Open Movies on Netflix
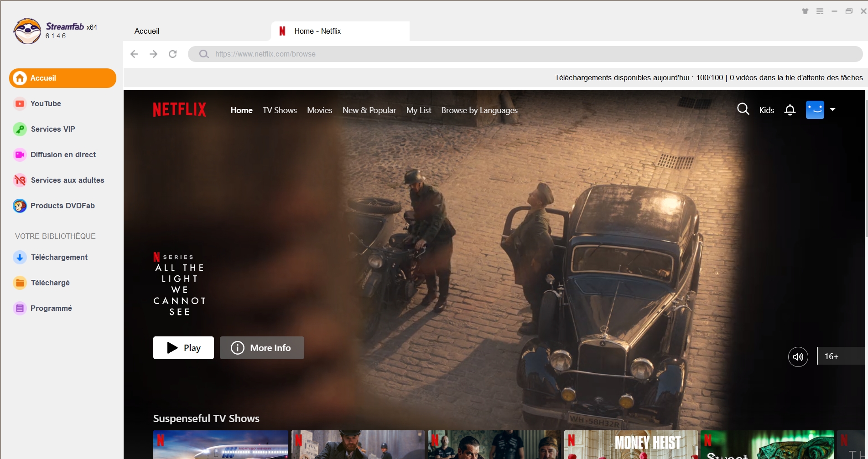The height and width of the screenshot is (459, 868). click(x=319, y=110)
